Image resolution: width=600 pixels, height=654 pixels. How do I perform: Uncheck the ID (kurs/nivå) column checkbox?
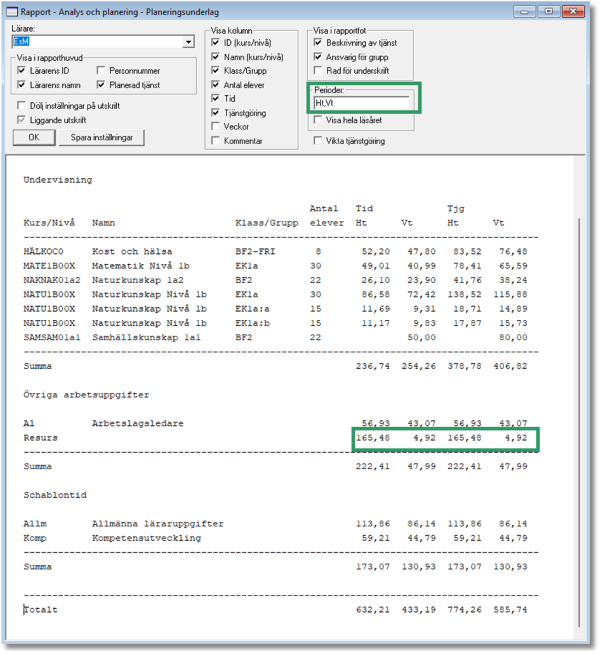pos(217,44)
